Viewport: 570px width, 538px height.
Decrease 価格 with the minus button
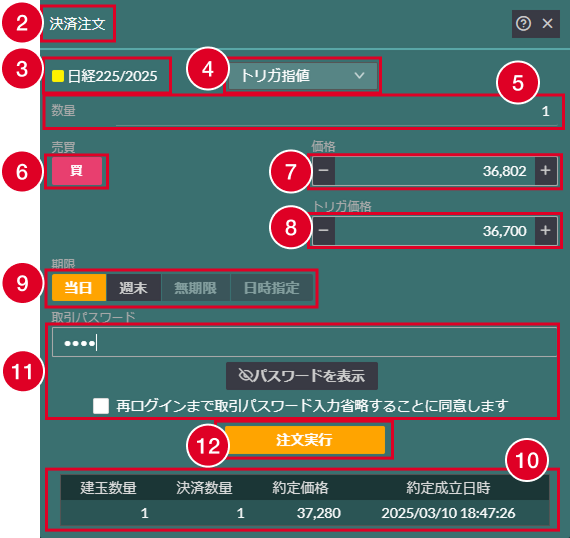point(324,171)
